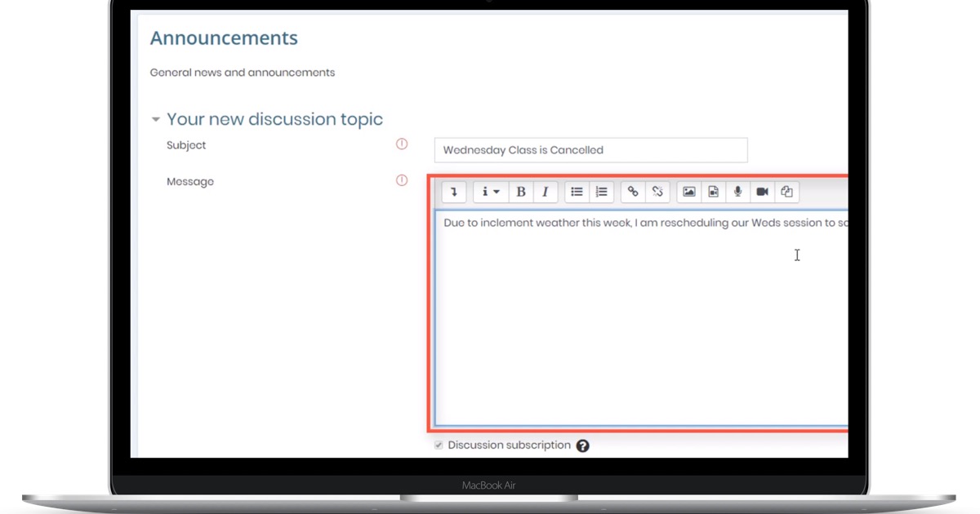Click the unlink icon in the toolbar
Viewport: 980px width, 514px height.
[x=657, y=192]
